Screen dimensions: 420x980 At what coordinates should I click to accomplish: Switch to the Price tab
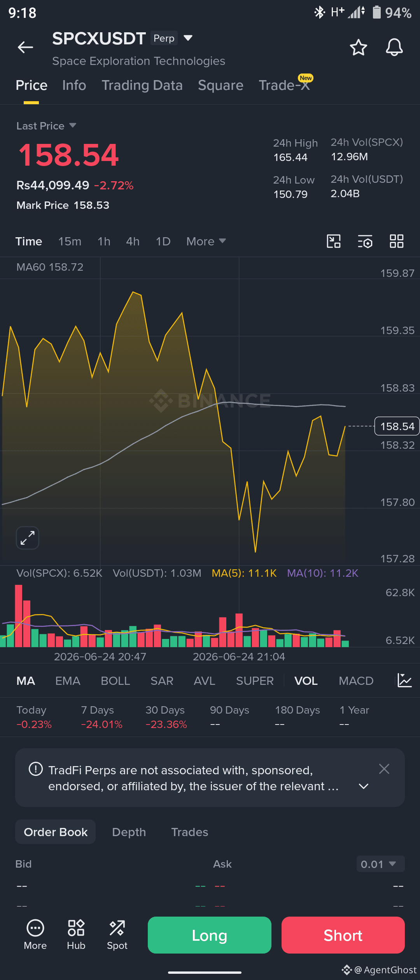click(31, 86)
